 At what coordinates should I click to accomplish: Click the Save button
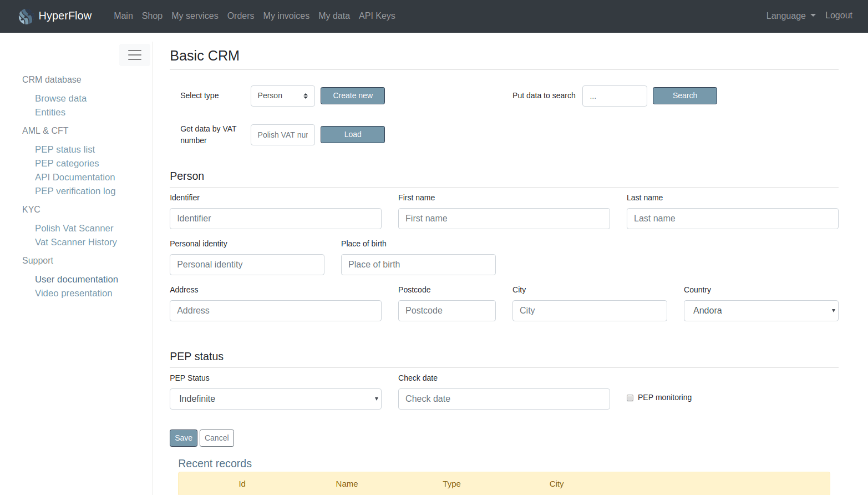click(x=183, y=438)
